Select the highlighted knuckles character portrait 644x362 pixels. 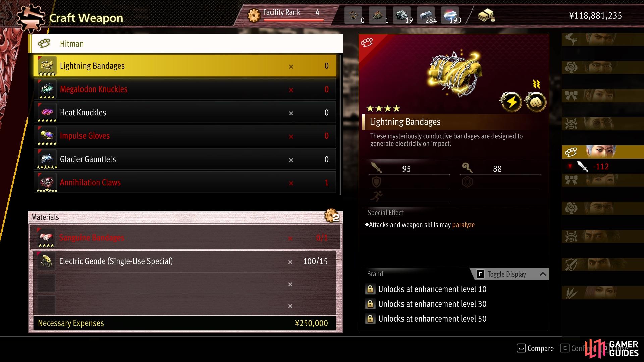(x=603, y=152)
